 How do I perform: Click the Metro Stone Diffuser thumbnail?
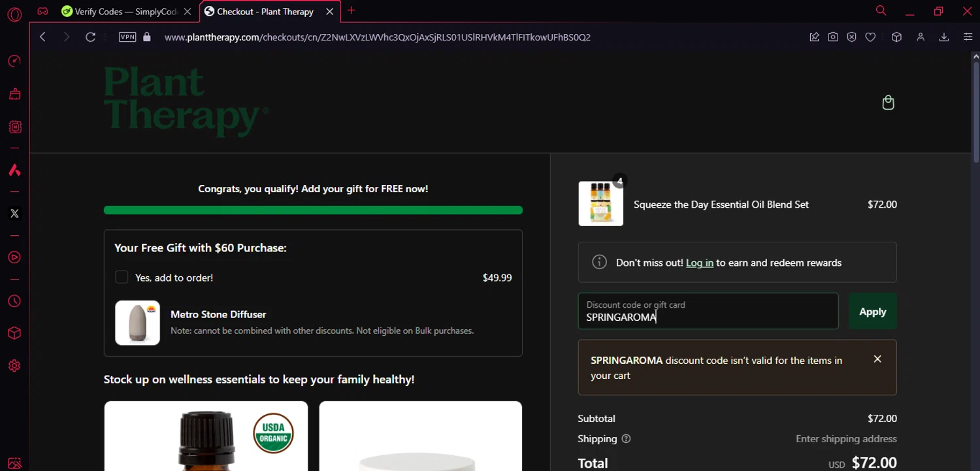[138, 323]
